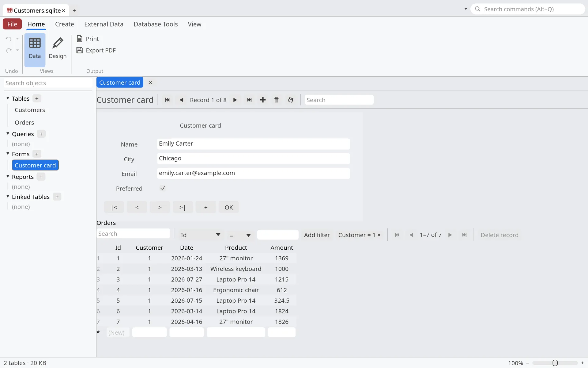Click the Search commands box
This screenshot has height=368, width=588.
click(528, 9)
